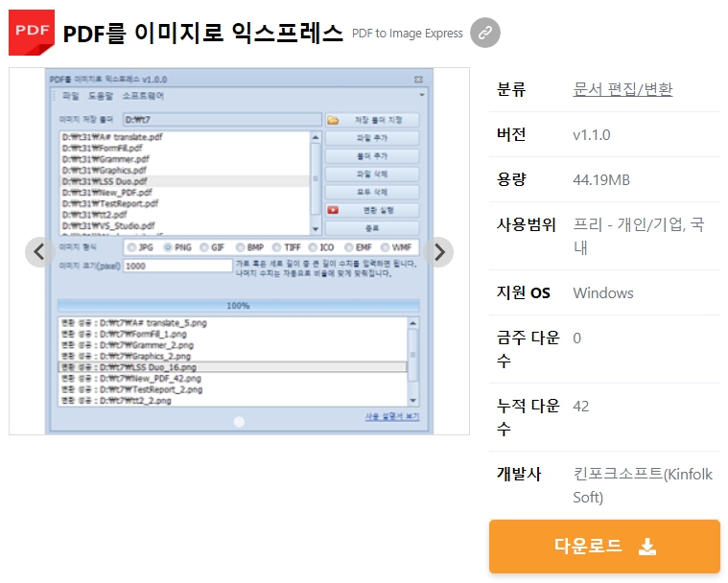The image size is (728, 583).
Task: Click the version value v1.1.0
Action: click(x=592, y=135)
